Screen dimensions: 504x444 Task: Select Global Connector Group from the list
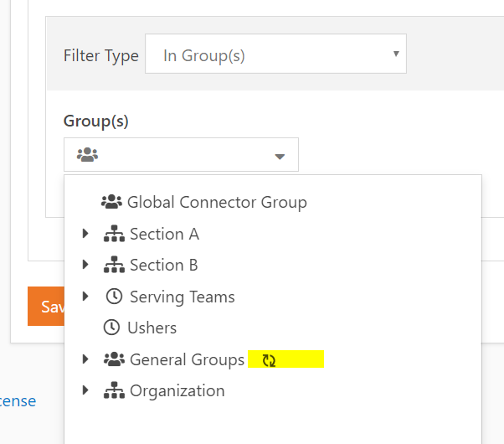pos(217,202)
